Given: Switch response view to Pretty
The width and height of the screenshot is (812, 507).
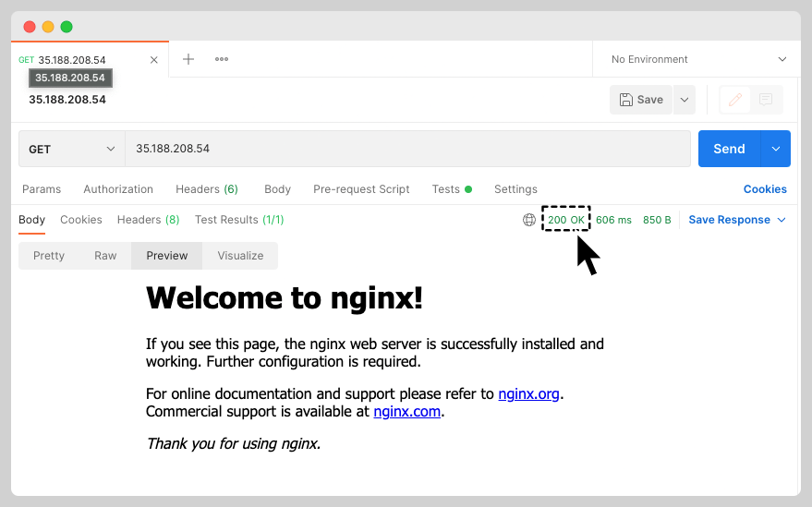Looking at the screenshot, I should [49, 255].
